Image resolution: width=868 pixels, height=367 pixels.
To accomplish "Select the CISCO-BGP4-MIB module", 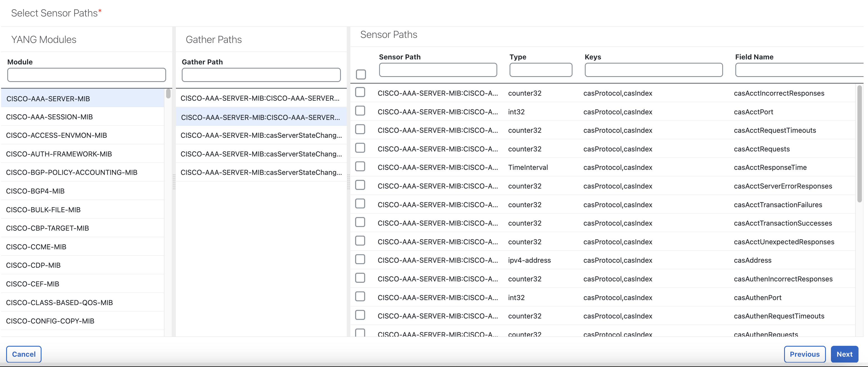I will tap(83, 191).
